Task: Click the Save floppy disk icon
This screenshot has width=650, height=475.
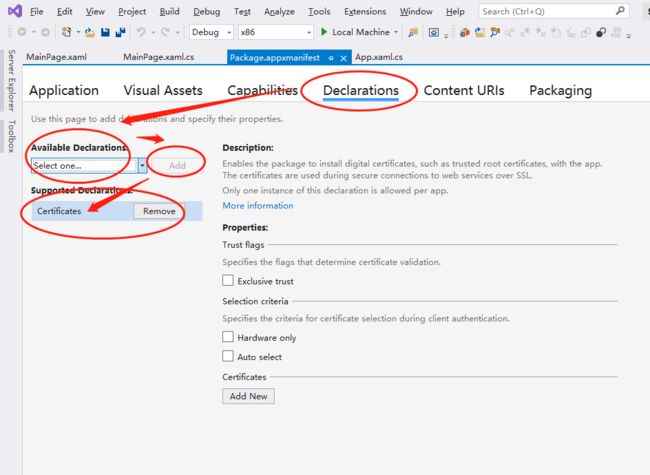Action: click(105, 32)
